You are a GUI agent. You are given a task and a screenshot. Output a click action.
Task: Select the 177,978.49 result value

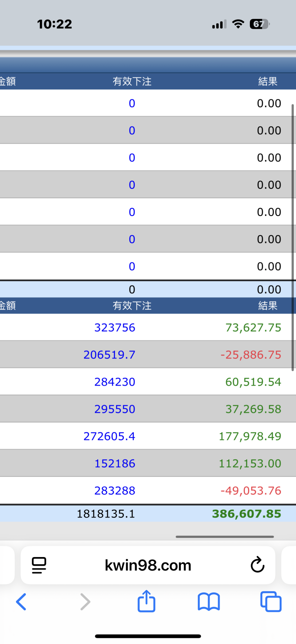click(250, 436)
